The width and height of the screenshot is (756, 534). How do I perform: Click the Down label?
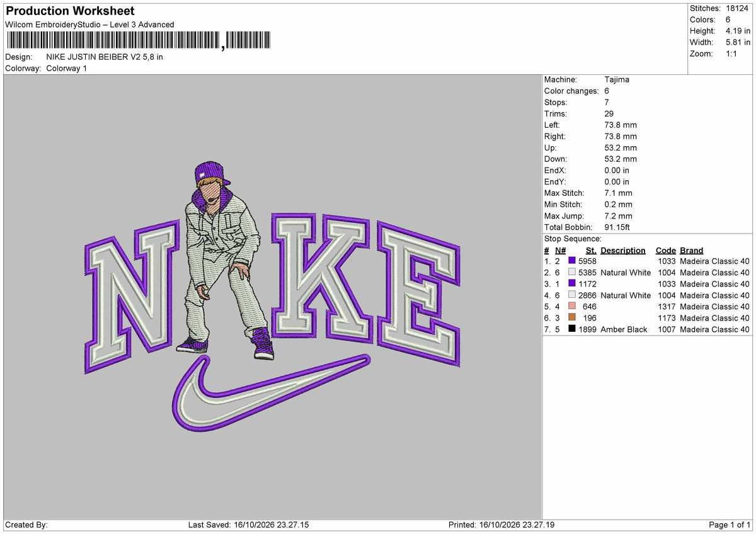coord(556,159)
